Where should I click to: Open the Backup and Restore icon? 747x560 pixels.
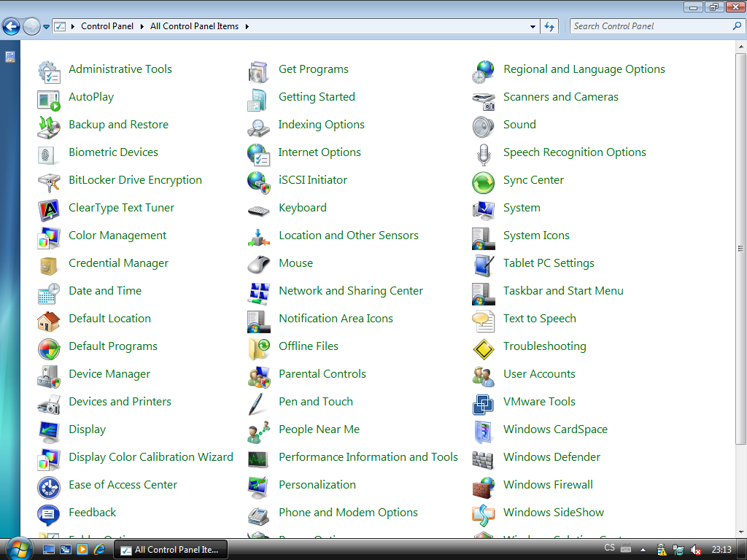pyautogui.click(x=49, y=127)
